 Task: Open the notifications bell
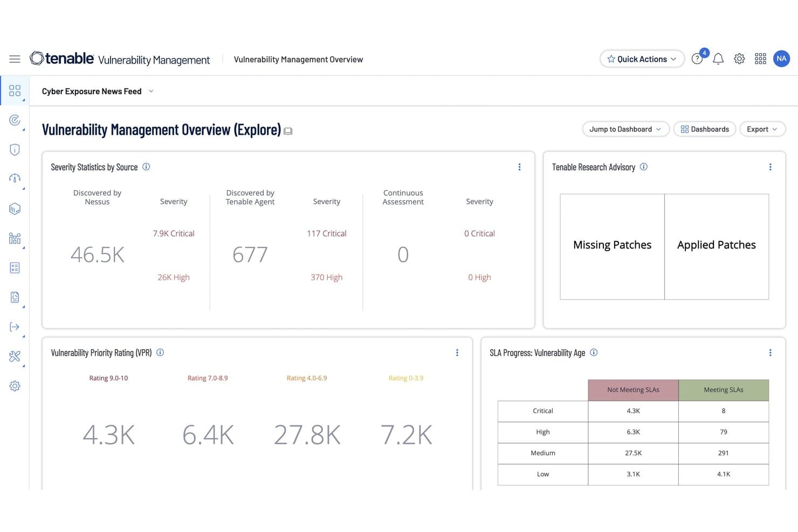tap(718, 59)
